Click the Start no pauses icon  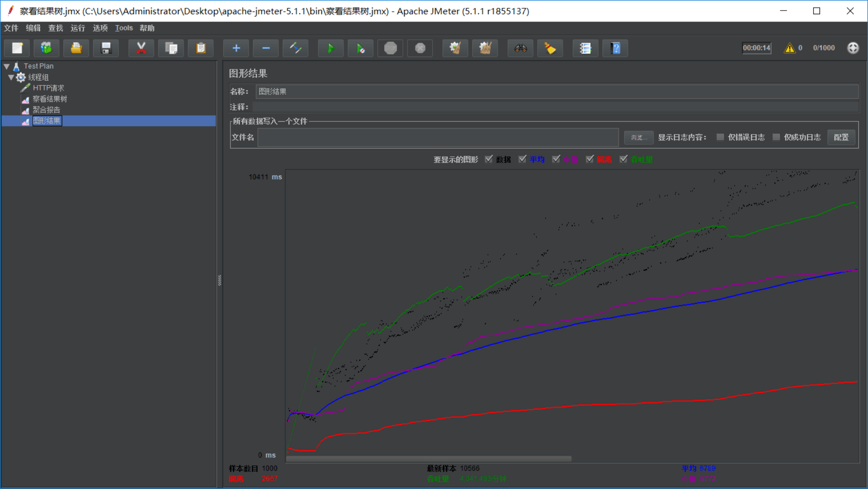click(x=360, y=48)
